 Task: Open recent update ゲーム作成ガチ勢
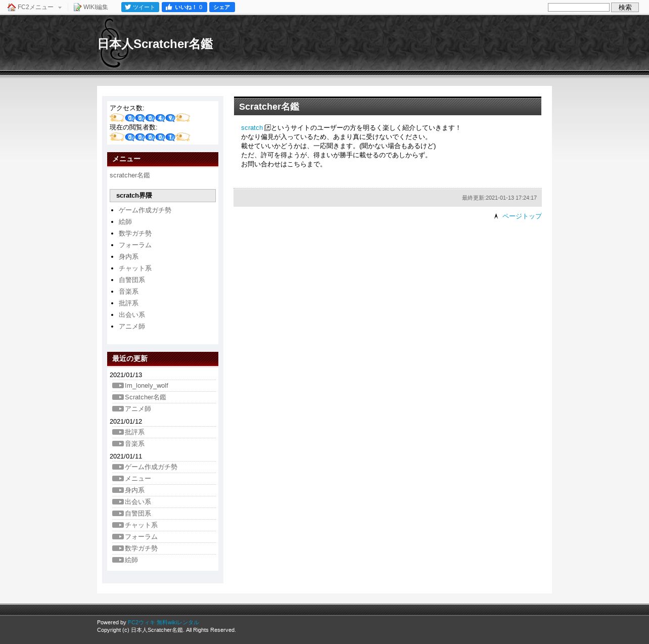[151, 467]
